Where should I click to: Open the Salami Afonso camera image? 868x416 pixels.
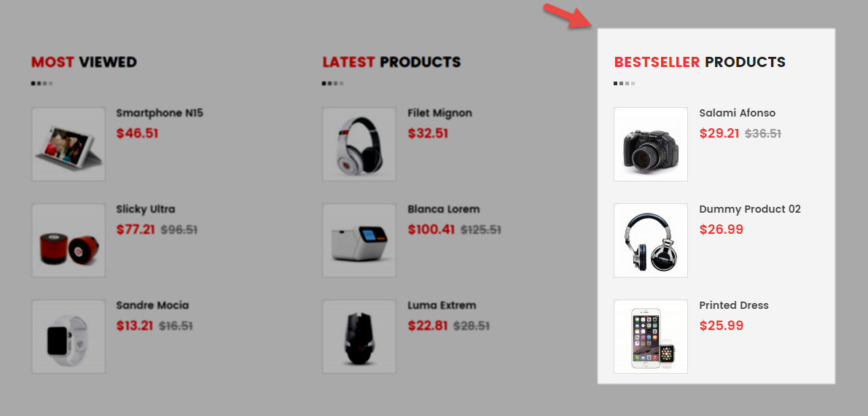[x=650, y=144]
